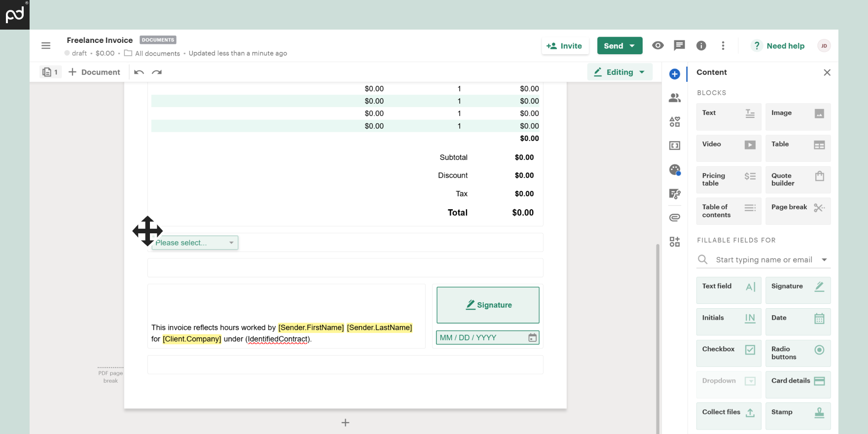Add a Dropdown field from panel
The image size is (868, 434).
click(x=729, y=385)
